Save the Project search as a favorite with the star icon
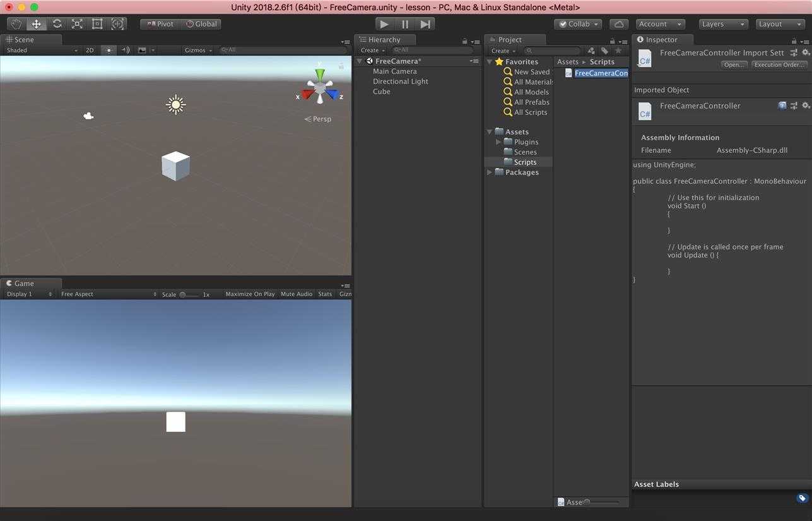 (618, 51)
